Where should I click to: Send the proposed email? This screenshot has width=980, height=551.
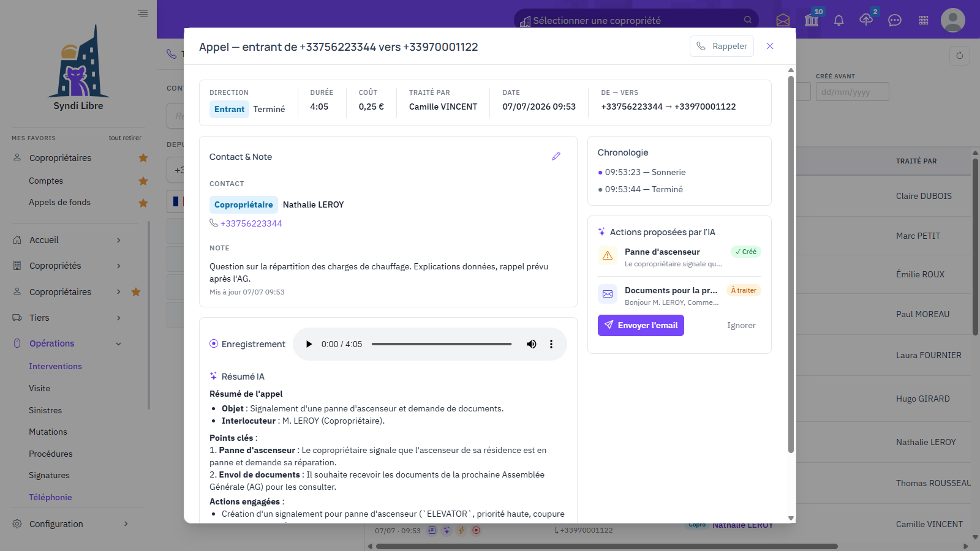click(641, 325)
